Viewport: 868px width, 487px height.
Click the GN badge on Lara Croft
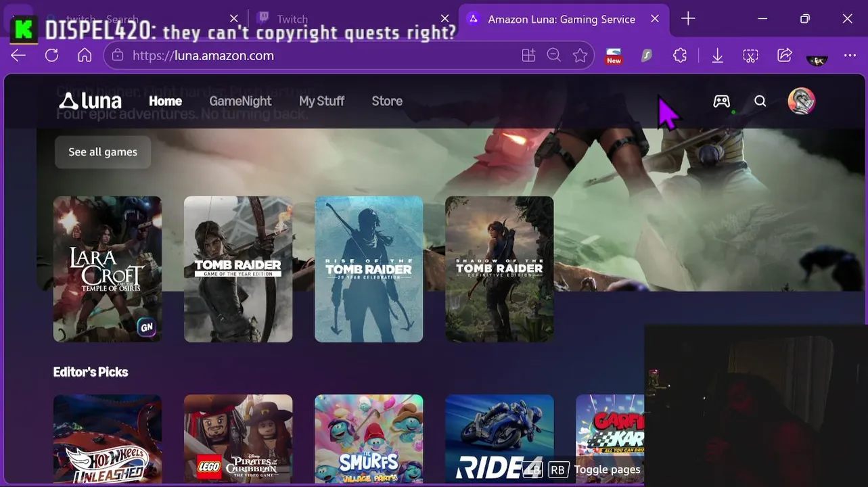tap(146, 327)
